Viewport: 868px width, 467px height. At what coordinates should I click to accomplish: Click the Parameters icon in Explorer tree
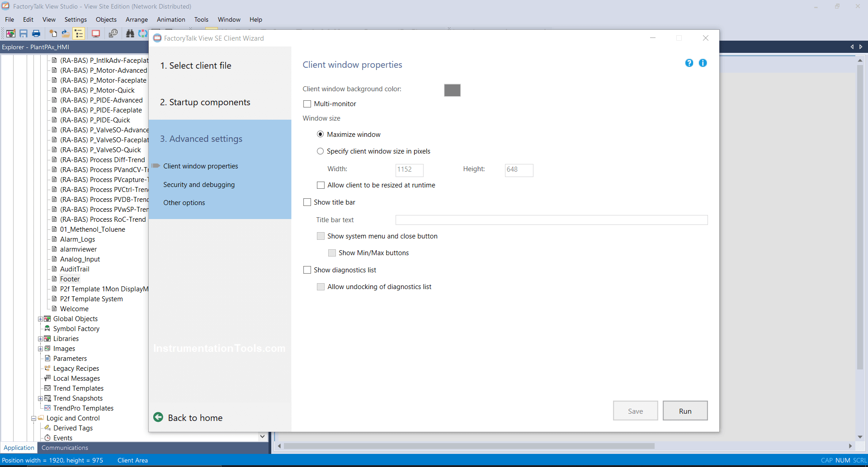click(47, 358)
